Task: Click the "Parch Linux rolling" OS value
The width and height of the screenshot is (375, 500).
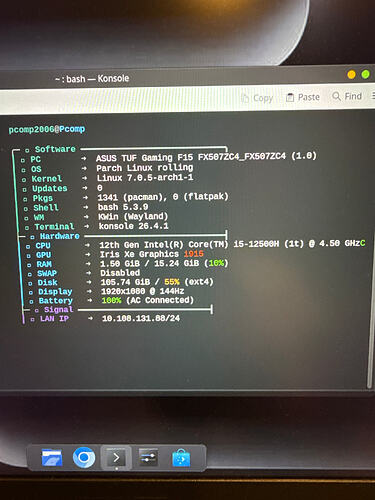Action: pyautogui.click(x=145, y=167)
